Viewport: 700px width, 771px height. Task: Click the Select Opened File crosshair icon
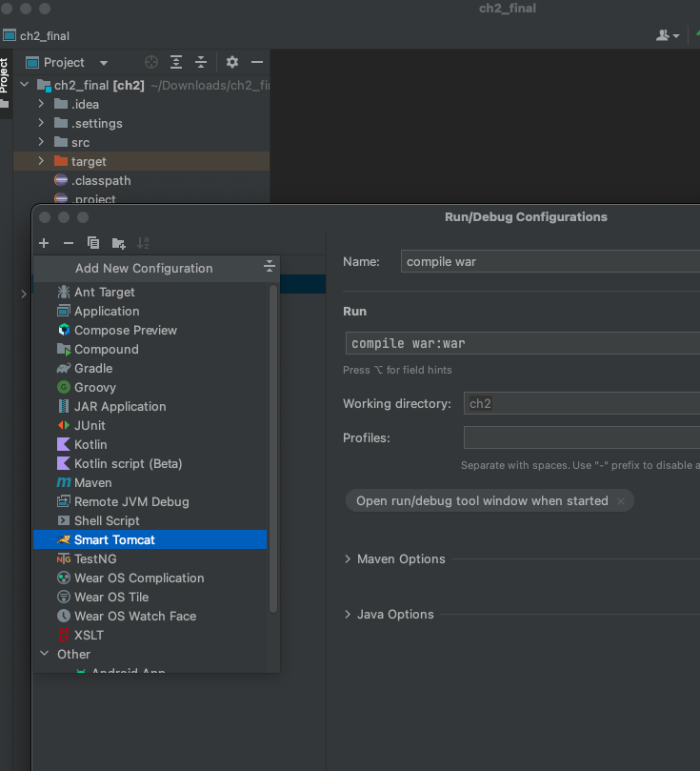(151, 63)
